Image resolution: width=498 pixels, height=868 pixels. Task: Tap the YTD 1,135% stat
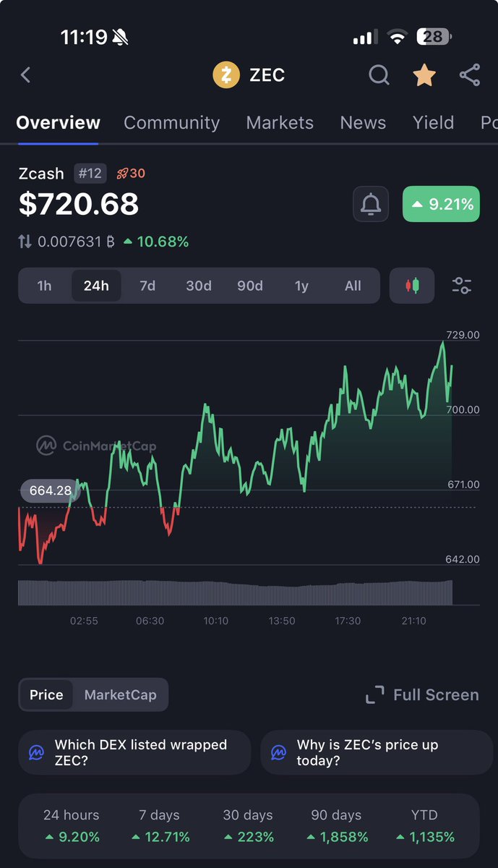[x=424, y=826]
